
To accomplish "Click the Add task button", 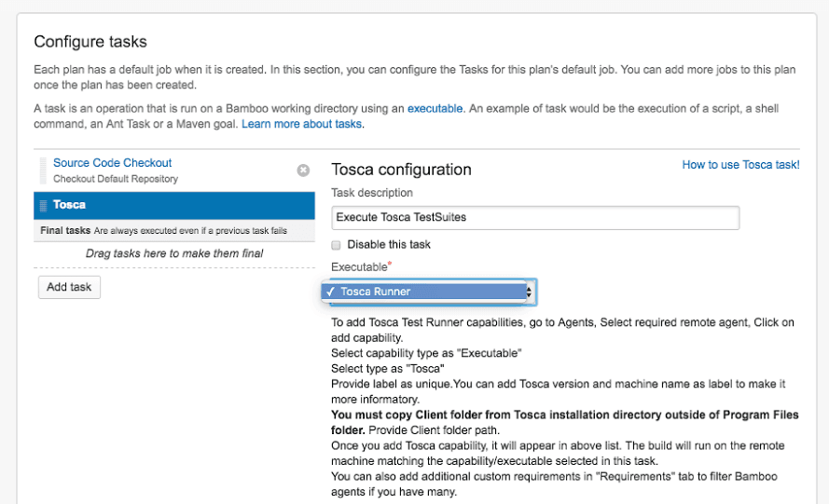I will pos(69,287).
